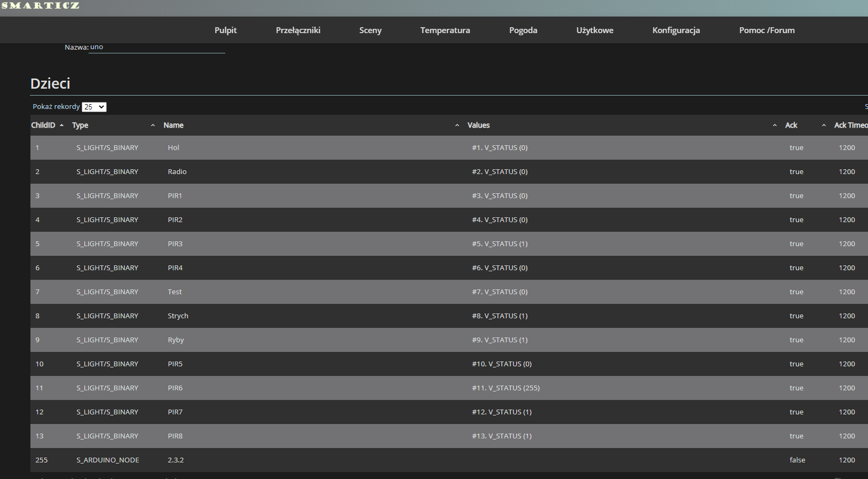This screenshot has height=479, width=868.
Task: Go to Przełączniki section
Action: [298, 30]
